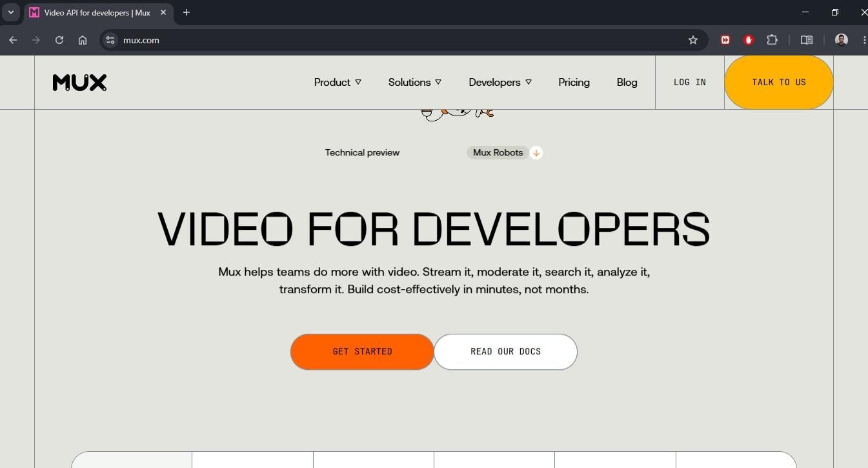The image size is (868, 468).
Task: Open a new browser tab
Action: (x=187, y=12)
